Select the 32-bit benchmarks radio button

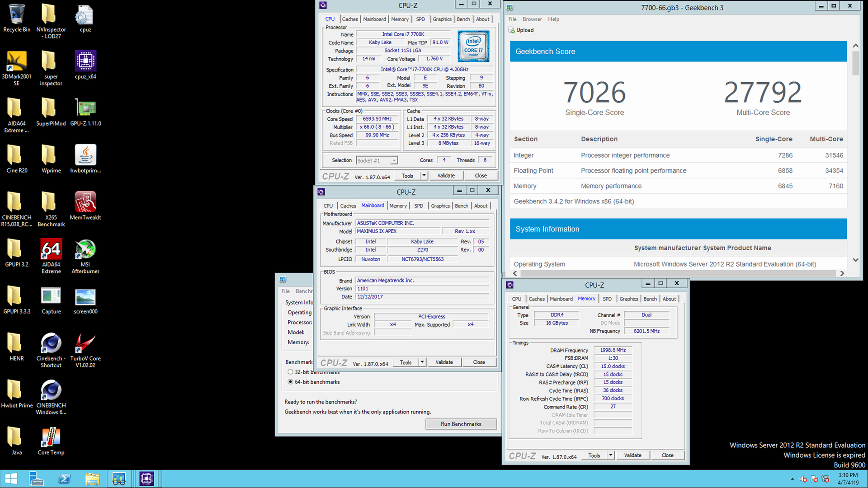coord(291,372)
